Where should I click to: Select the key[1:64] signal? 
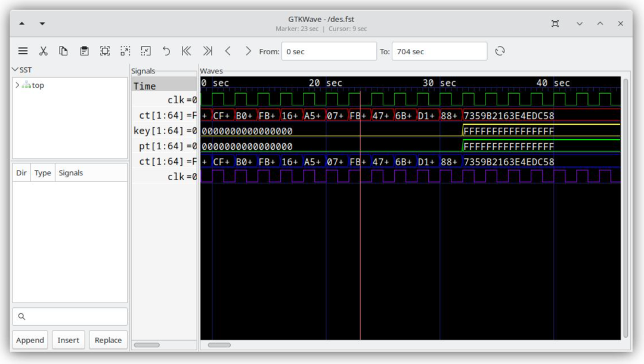165,131
